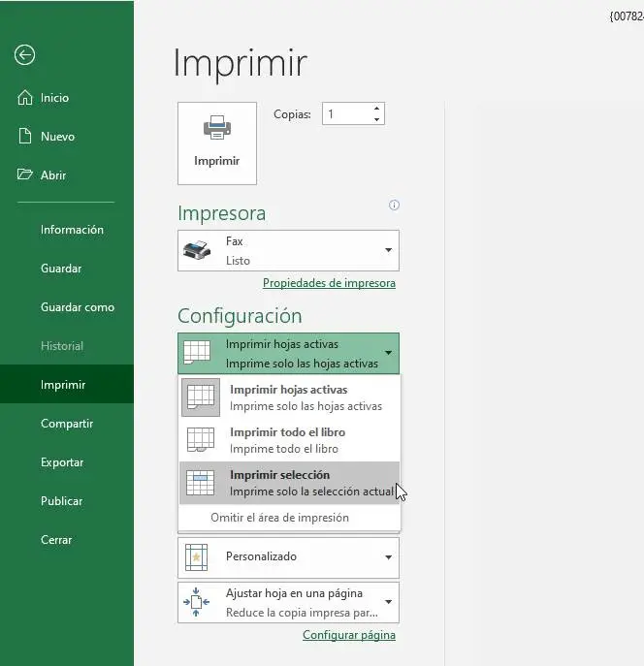Screen dimensions: 644x666
Task: Click the active sheets grid icon in list
Action: pyautogui.click(x=201, y=397)
